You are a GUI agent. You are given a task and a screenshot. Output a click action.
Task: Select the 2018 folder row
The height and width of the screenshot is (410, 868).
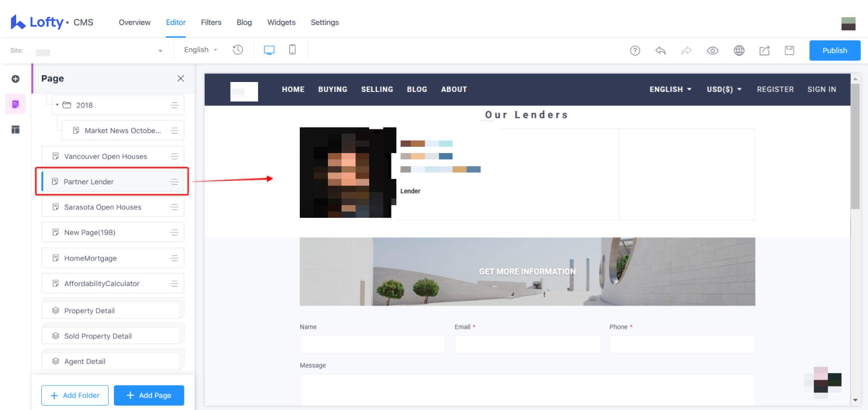click(x=118, y=105)
